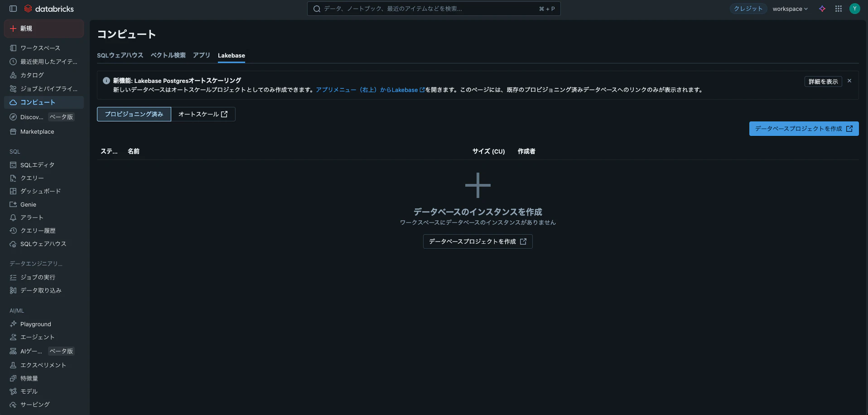Click the 新機能: Lakebase Postgresオートスケーリング banner title
This screenshot has width=868, height=415.
[x=177, y=81]
